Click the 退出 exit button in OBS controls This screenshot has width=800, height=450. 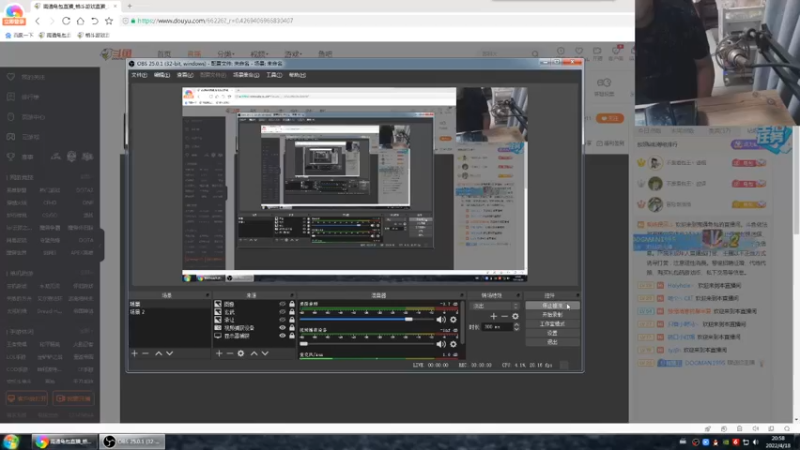[553, 342]
